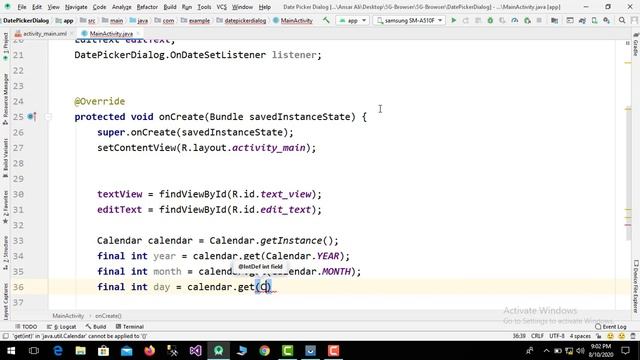The image size is (640, 360).
Task: Open Google Chrome from the taskbar
Action: pyautogui.click(x=264, y=351)
